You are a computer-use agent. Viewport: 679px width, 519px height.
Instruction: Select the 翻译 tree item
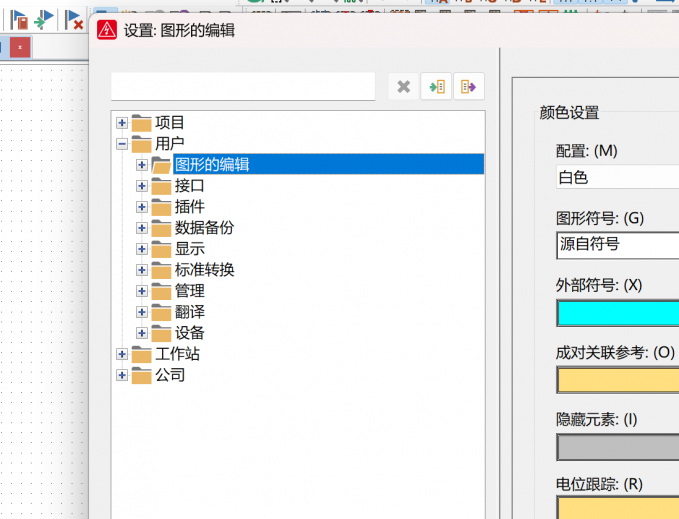click(x=190, y=312)
